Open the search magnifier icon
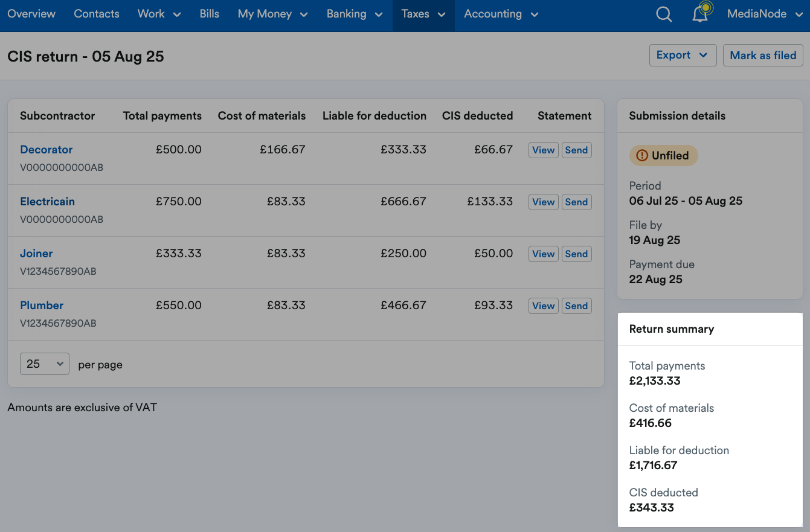This screenshot has width=810, height=532. click(664, 14)
